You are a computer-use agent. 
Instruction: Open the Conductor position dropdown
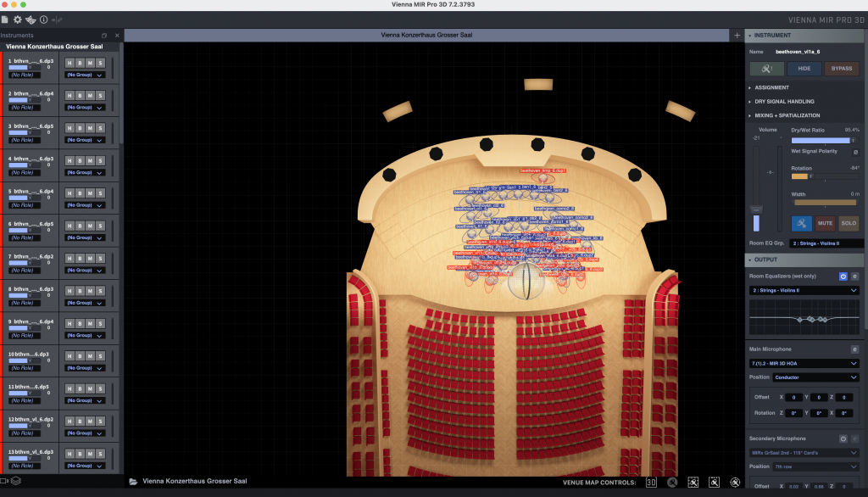tap(815, 377)
